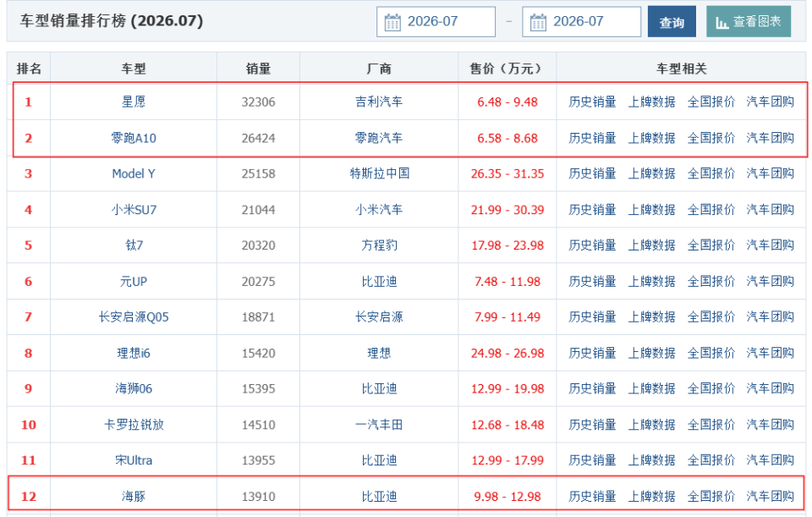The height and width of the screenshot is (517, 812).
Task: Click price 24.98 - 26.98 for 理想i6
Action: [x=507, y=354]
